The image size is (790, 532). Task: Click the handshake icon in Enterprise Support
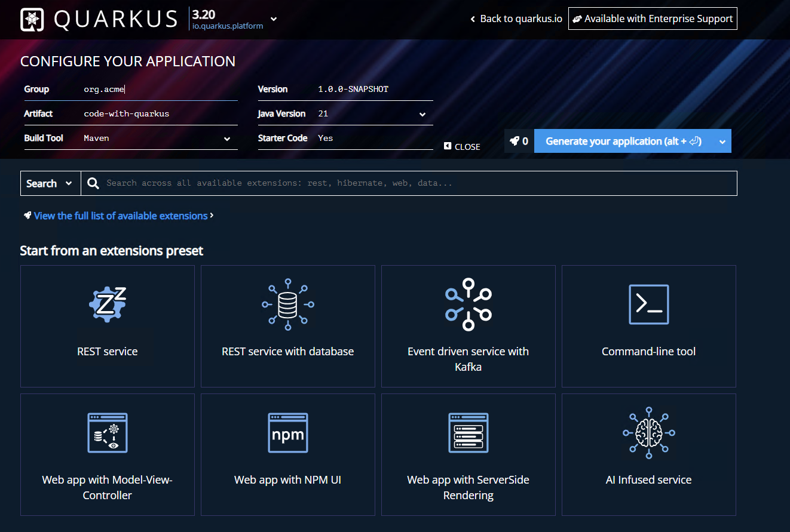577,19
